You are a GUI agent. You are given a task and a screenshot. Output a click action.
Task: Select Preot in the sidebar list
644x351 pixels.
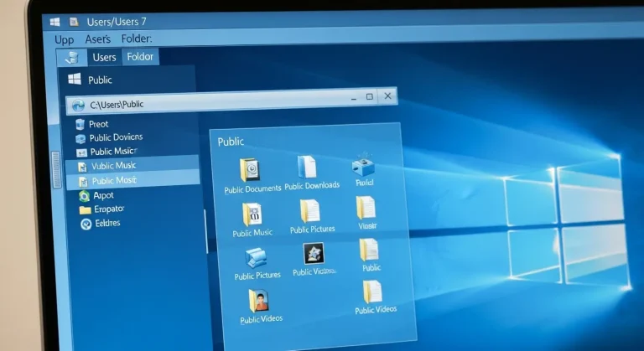pyautogui.click(x=92, y=124)
